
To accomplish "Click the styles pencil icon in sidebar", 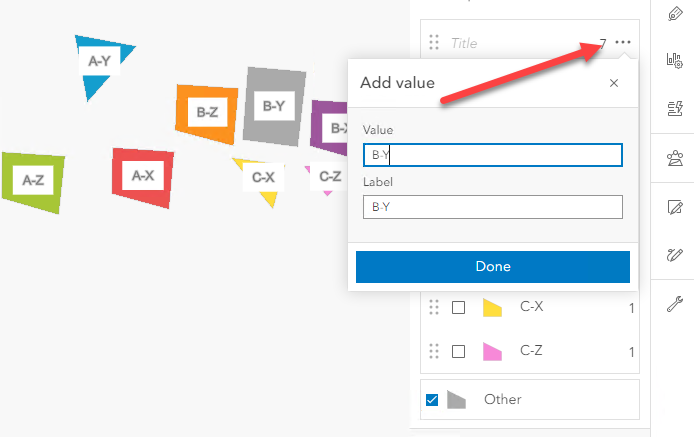I will coord(673,13).
